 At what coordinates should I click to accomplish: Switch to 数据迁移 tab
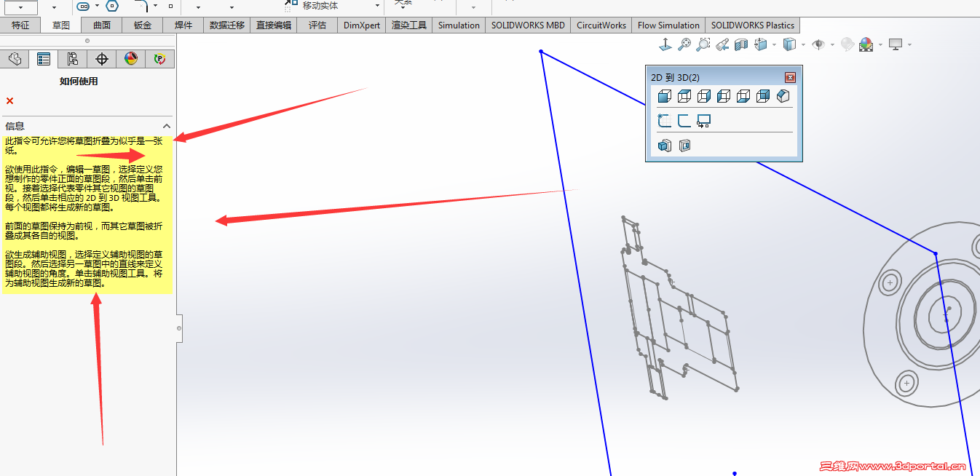tap(227, 25)
